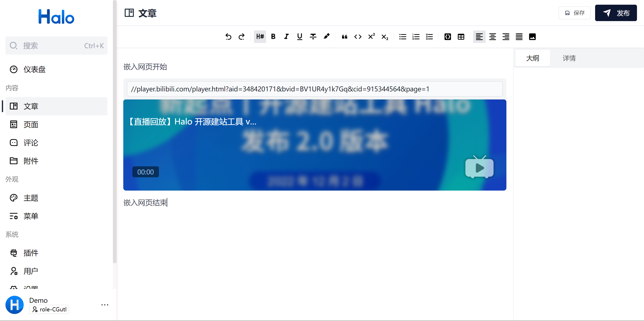Enable center text alignment
This screenshot has height=321, width=644.
coord(492,36)
